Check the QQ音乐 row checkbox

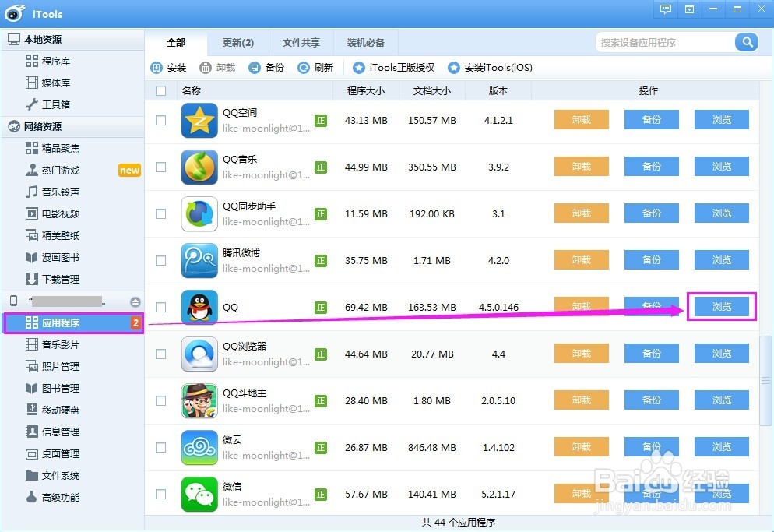[160, 167]
